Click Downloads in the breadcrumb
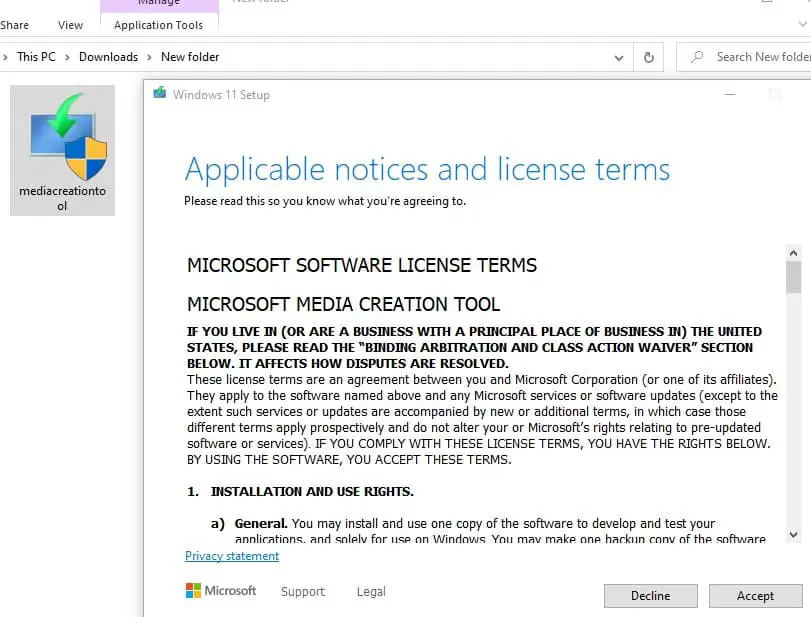 click(x=109, y=57)
